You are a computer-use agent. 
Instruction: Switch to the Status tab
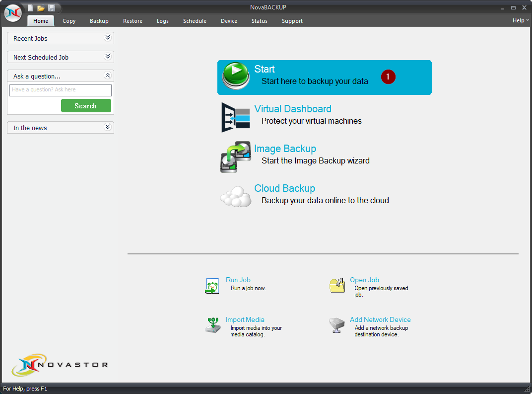[x=260, y=21]
